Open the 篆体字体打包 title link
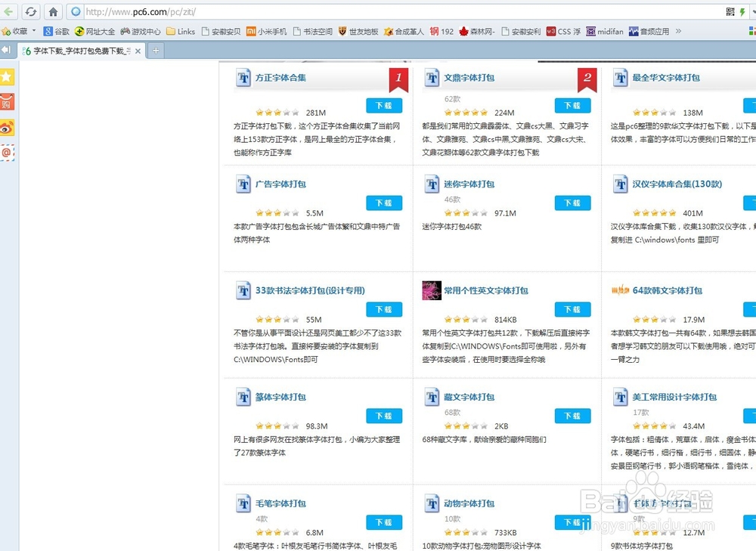The image size is (756, 551). point(280,398)
